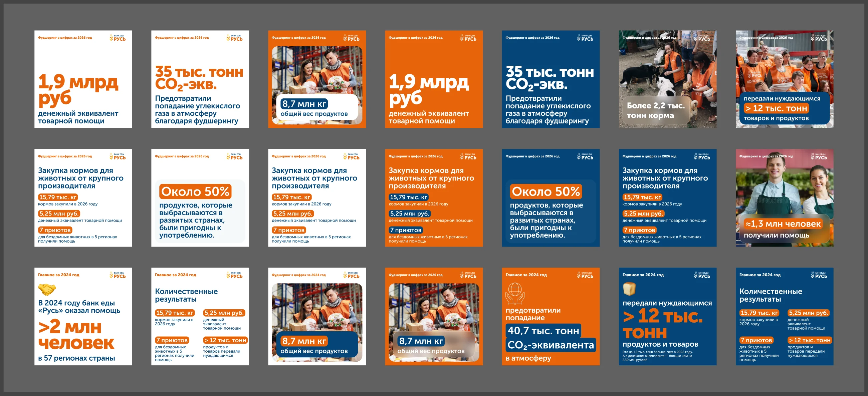Image resolution: width=868 pixels, height=396 pixels.
Task: Select the white 'Количественные результаты' artboard
Action: click(x=200, y=317)
